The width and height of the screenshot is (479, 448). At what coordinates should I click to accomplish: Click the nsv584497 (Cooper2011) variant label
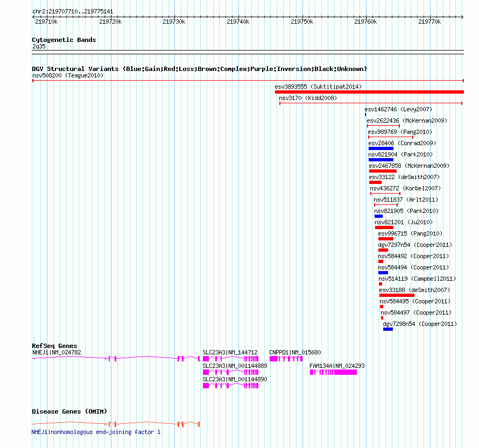[416, 312]
